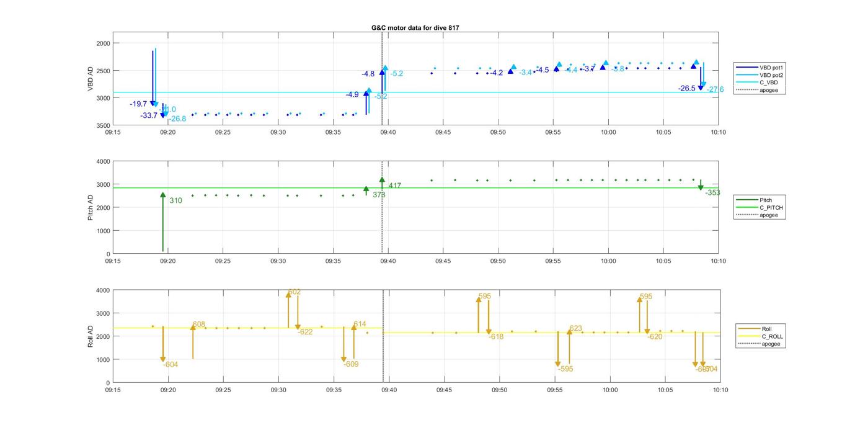Click the '-622' roll data label
The width and height of the screenshot is (868, 430).
pyautogui.click(x=305, y=332)
